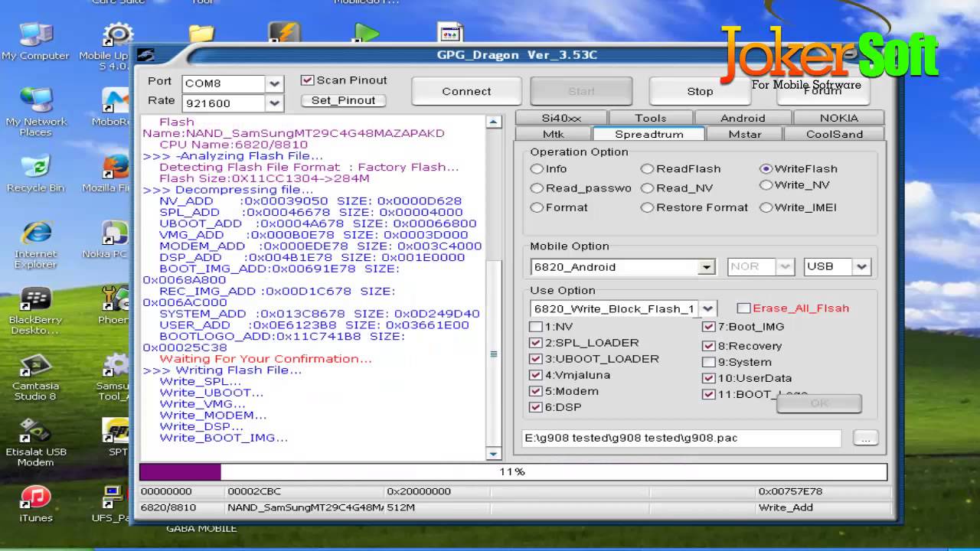Screen dimensions: 980x551
Task: Open Phoenix tools desktop icon
Action: tap(115, 305)
